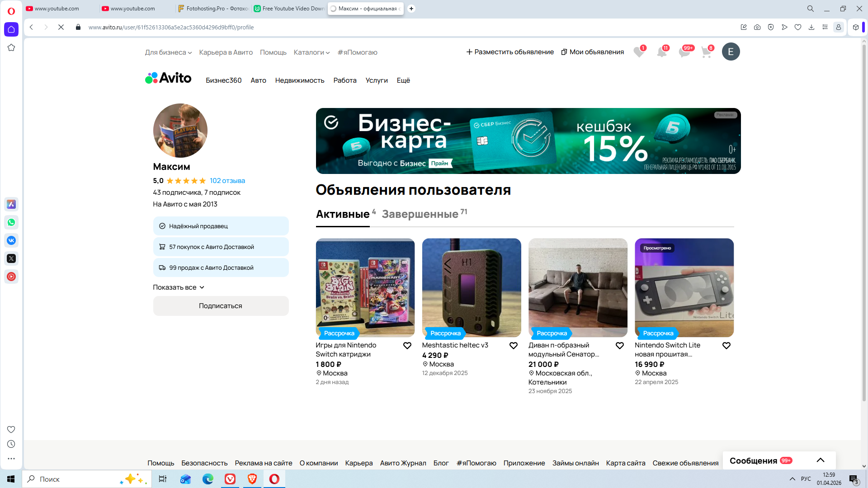This screenshot has width=868, height=488.
Task: Open the Каталоги dropdown menu
Action: [x=311, y=52]
